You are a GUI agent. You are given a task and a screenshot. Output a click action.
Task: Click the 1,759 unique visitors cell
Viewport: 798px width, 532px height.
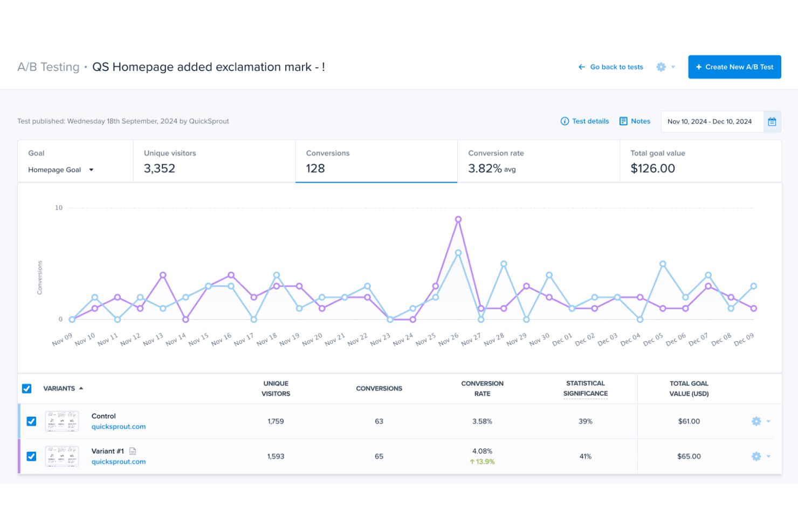pyautogui.click(x=276, y=421)
